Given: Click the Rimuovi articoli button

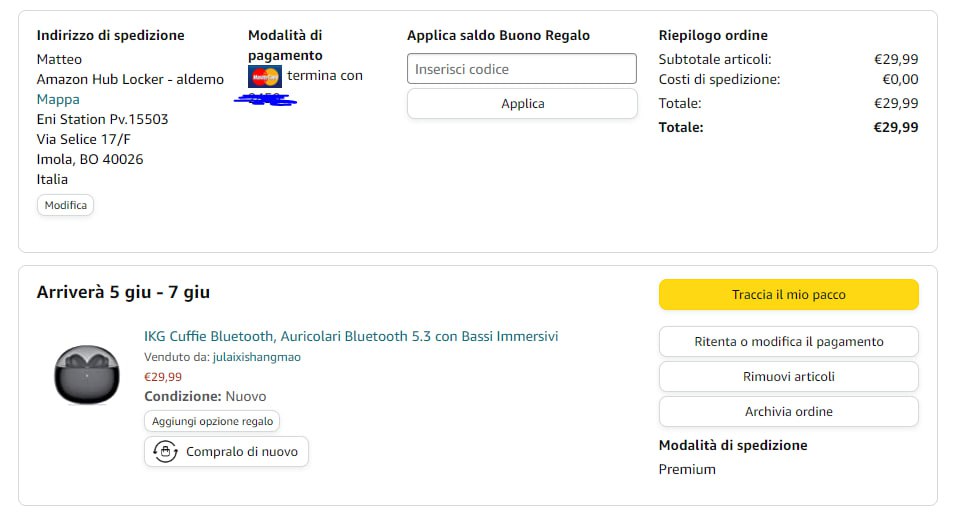Looking at the screenshot, I should click(788, 376).
